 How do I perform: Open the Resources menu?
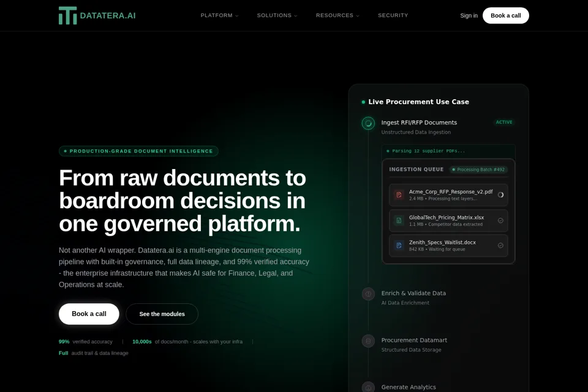coord(337,15)
